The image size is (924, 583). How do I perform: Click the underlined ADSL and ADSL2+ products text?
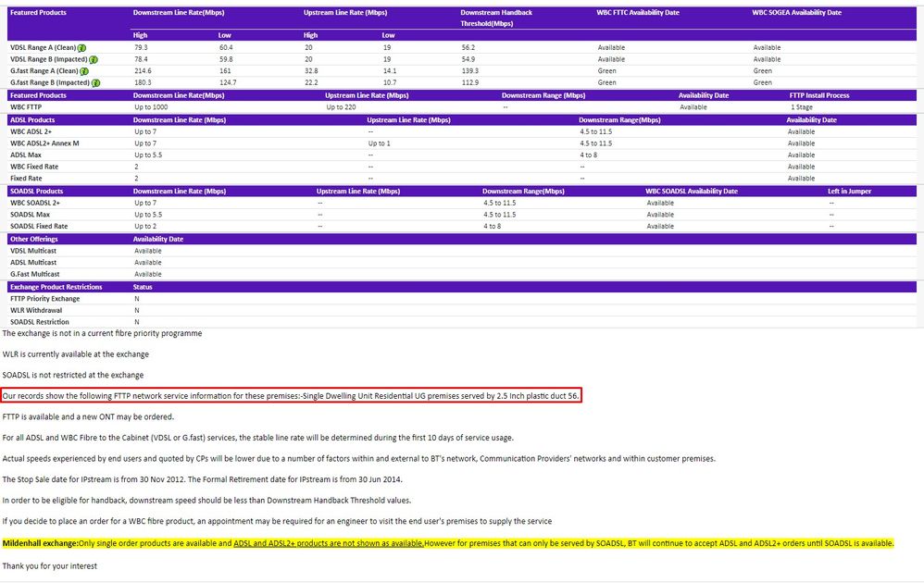pos(329,543)
